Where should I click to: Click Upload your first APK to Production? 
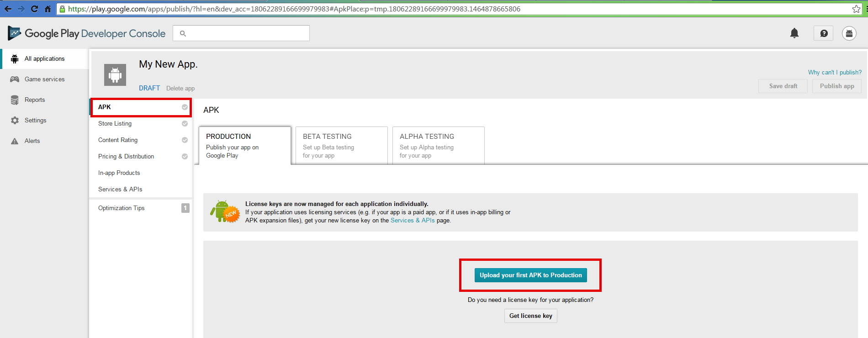[x=530, y=275]
